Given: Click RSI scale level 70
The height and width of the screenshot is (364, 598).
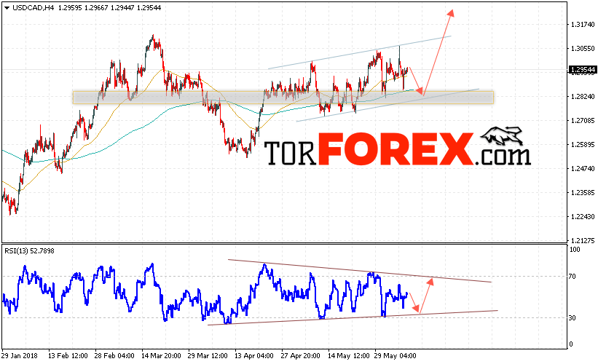Looking at the screenshot, I should coord(572,277).
